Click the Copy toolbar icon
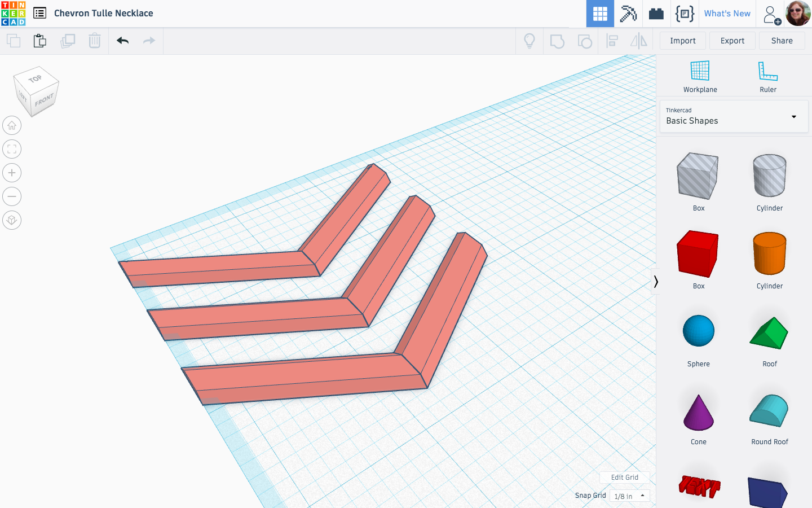 click(14, 41)
